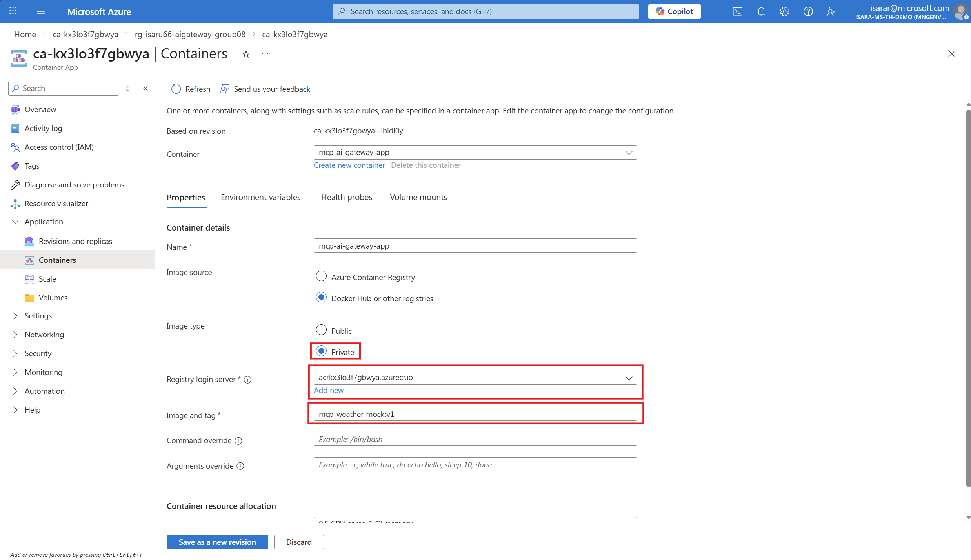Switch to the Health probes tab

347,197
